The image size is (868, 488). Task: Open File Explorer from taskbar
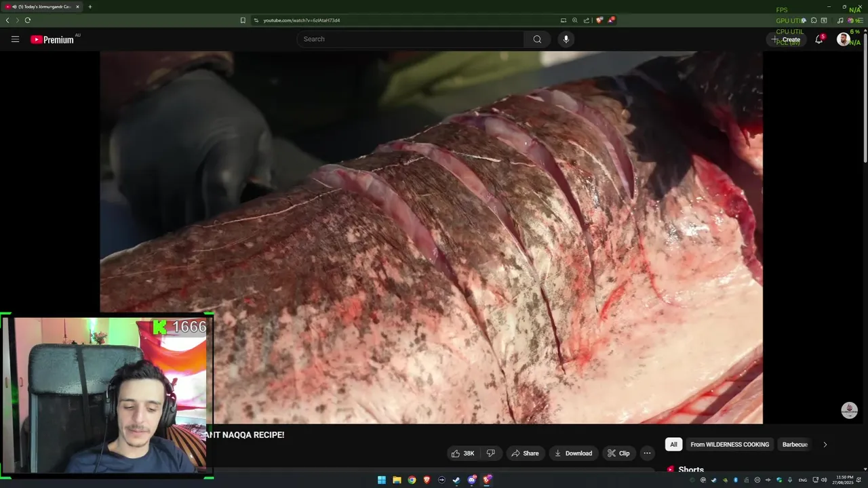tap(397, 480)
